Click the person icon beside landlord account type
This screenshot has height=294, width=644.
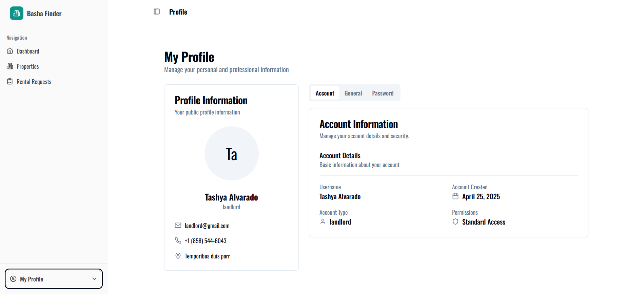[323, 222]
